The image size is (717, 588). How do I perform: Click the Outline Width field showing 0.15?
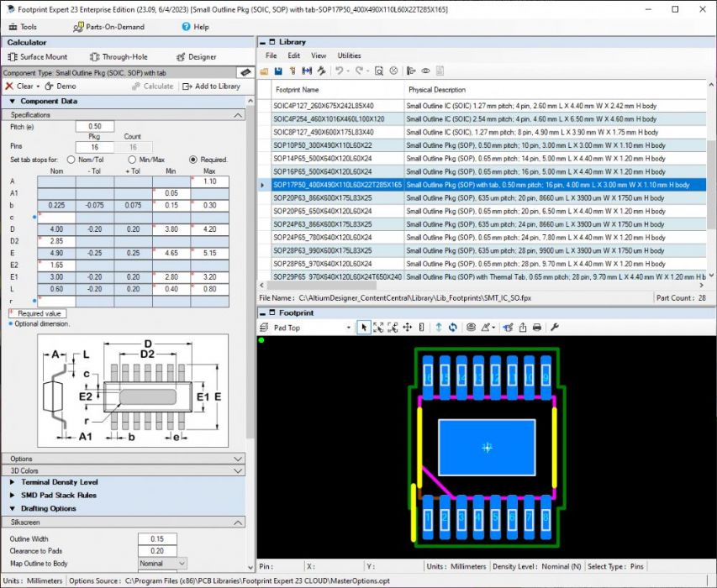point(157,538)
